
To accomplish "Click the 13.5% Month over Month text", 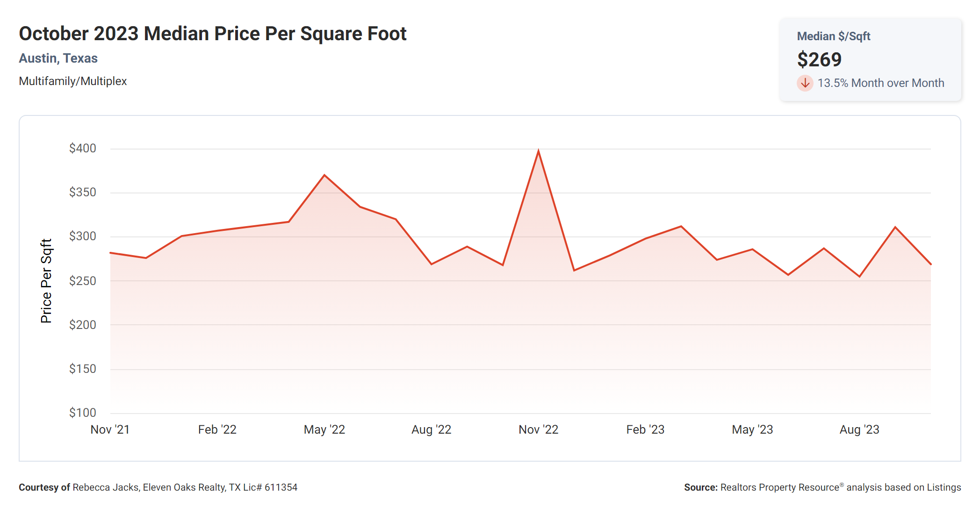I will (880, 83).
